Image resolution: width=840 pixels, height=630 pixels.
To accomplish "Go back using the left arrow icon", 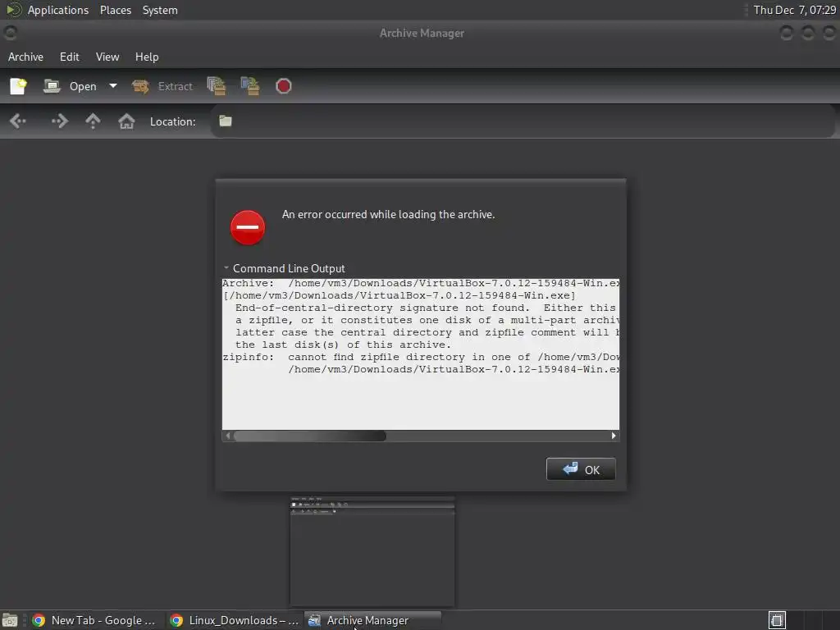I will 18,121.
